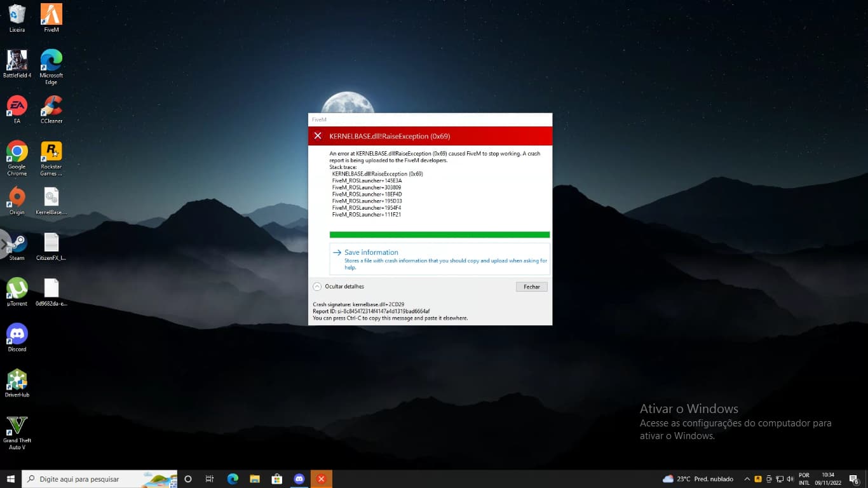Launch Discord from the desktop
Viewport: 868px width, 488px height.
point(17,334)
